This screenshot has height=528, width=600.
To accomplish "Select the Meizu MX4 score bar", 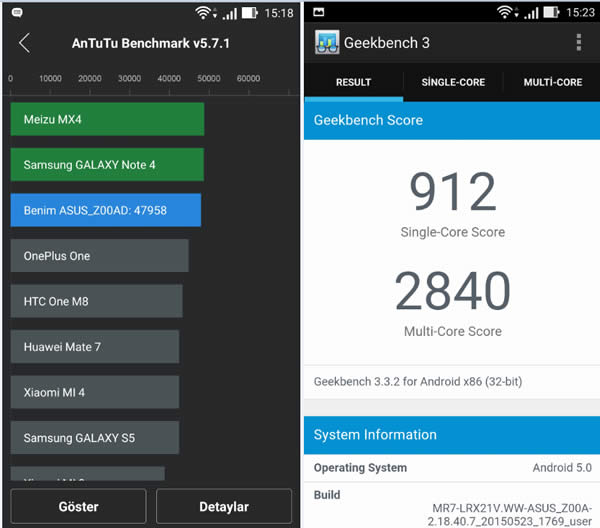I will [108, 119].
